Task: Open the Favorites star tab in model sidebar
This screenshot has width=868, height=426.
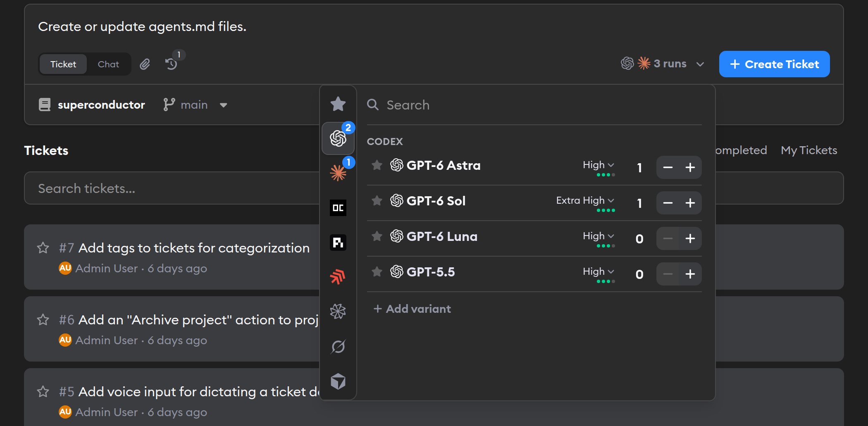Action: (x=338, y=104)
